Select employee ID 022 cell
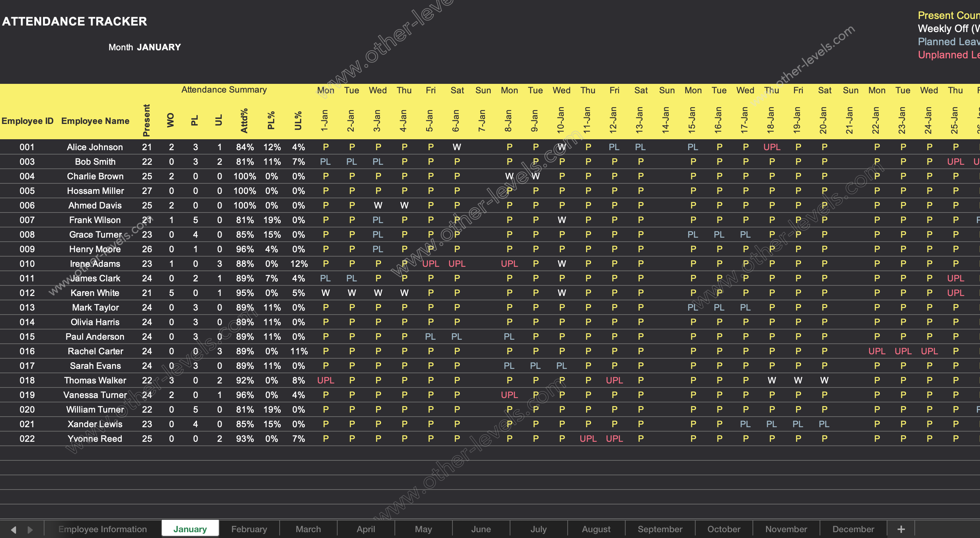 (x=27, y=439)
